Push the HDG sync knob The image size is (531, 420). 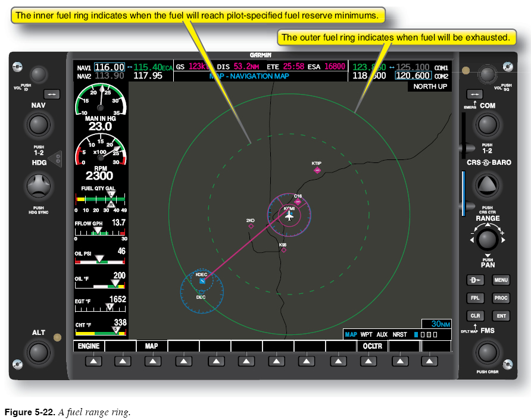coord(39,186)
